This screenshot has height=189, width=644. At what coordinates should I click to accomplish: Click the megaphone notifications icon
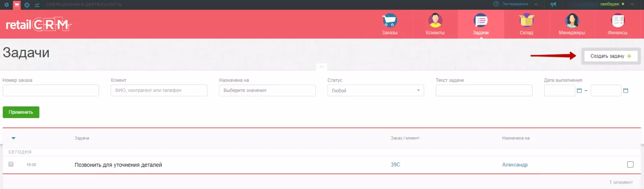(x=553, y=4)
